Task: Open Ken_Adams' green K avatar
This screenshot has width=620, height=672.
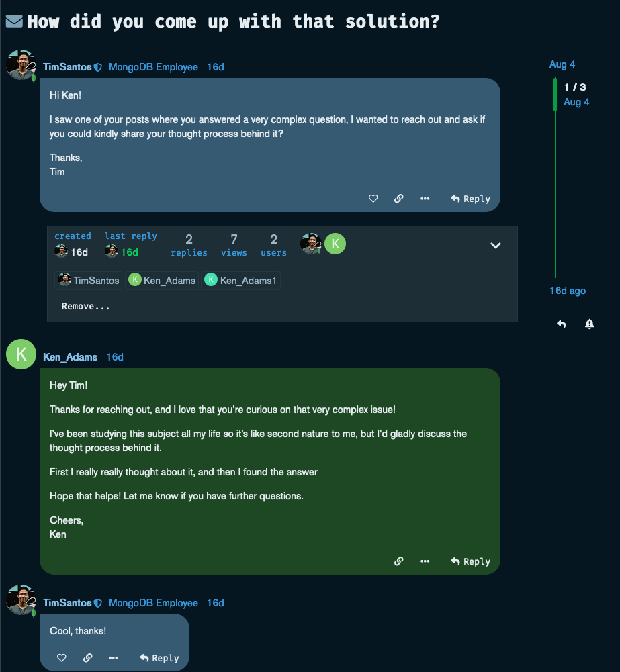Action: tap(21, 354)
